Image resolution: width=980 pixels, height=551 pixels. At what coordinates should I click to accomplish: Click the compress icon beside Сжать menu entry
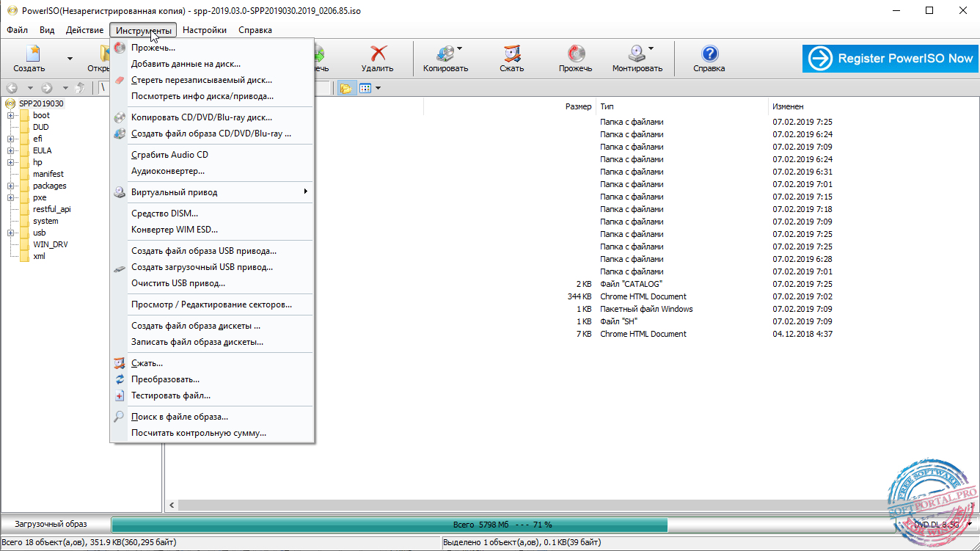pos(120,363)
